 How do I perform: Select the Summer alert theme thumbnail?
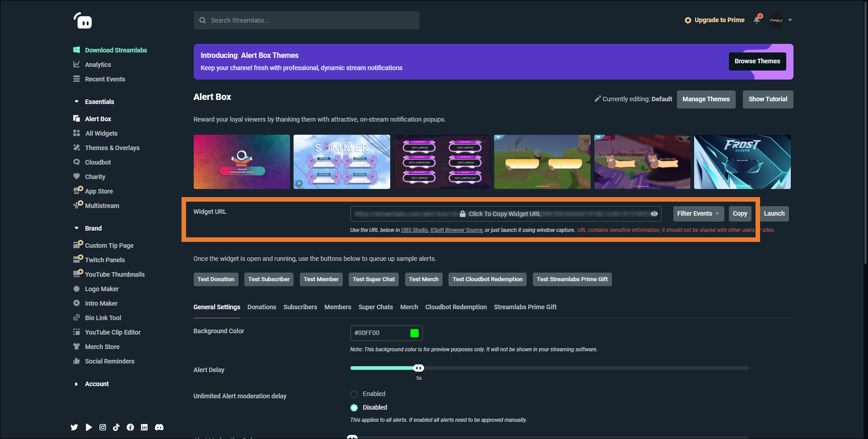click(342, 162)
